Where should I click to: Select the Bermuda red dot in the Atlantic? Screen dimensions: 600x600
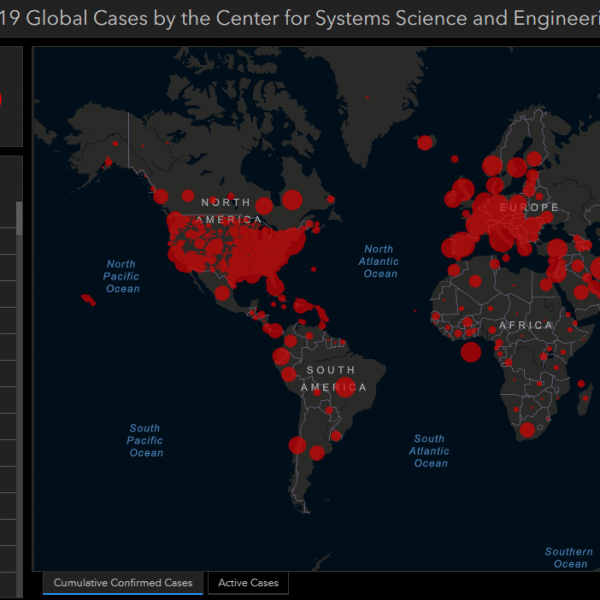coord(313,269)
